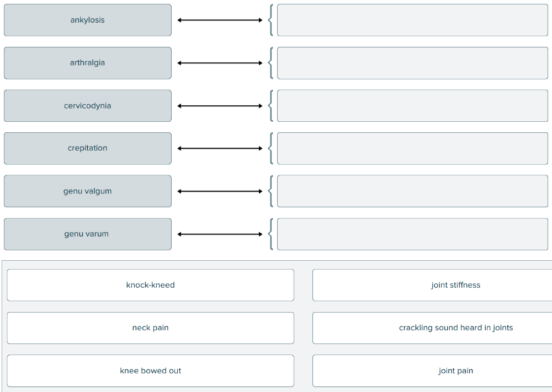This screenshot has width=552, height=392.
Task: Click empty answer slot beside genu varum
Action: tap(412, 234)
